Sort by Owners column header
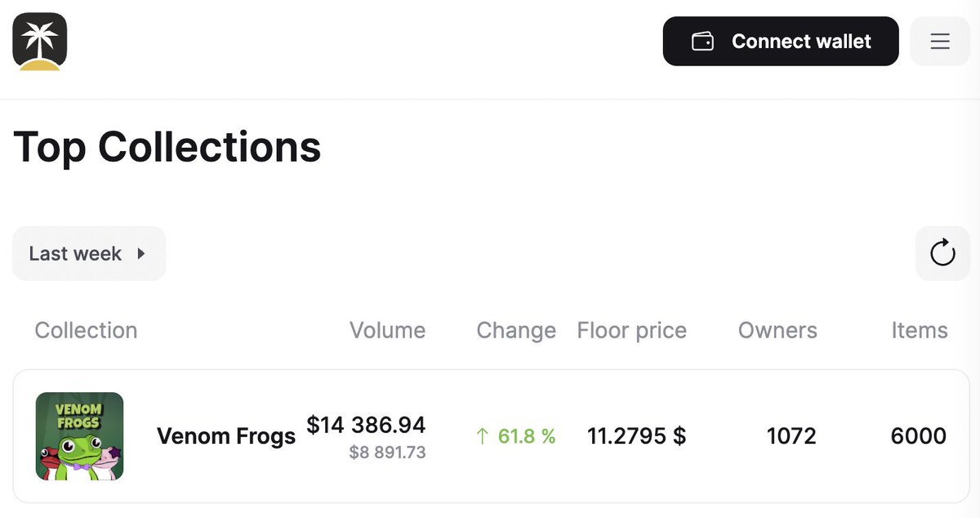Screen dimensions: 980x518 [x=777, y=330]
